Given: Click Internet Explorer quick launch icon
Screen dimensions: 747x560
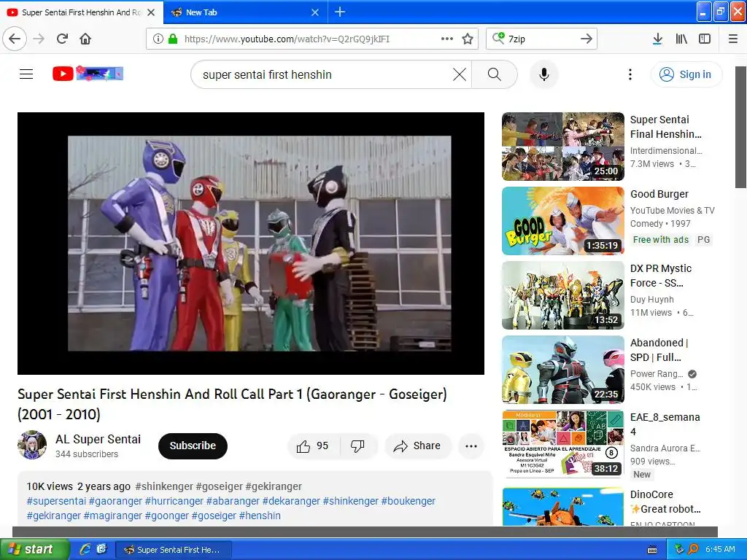Looking at the screenshot, I should click(85, 549).
